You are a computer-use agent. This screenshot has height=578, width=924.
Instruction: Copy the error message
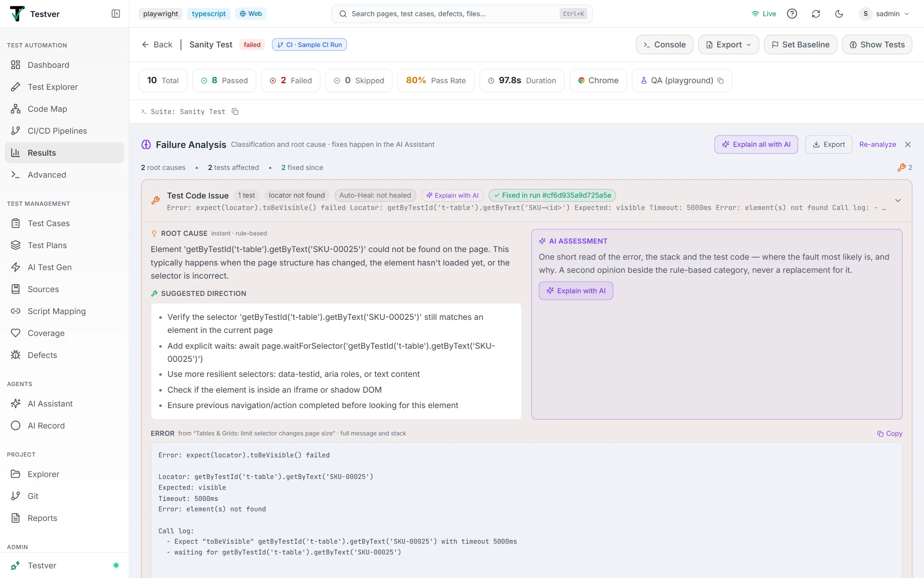889,434
